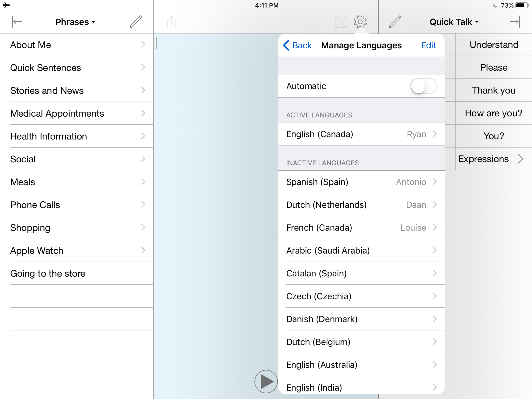Click the collapse-left arrow above the Phrases list
The image size is (532, 399).
[x=16, y=21]
